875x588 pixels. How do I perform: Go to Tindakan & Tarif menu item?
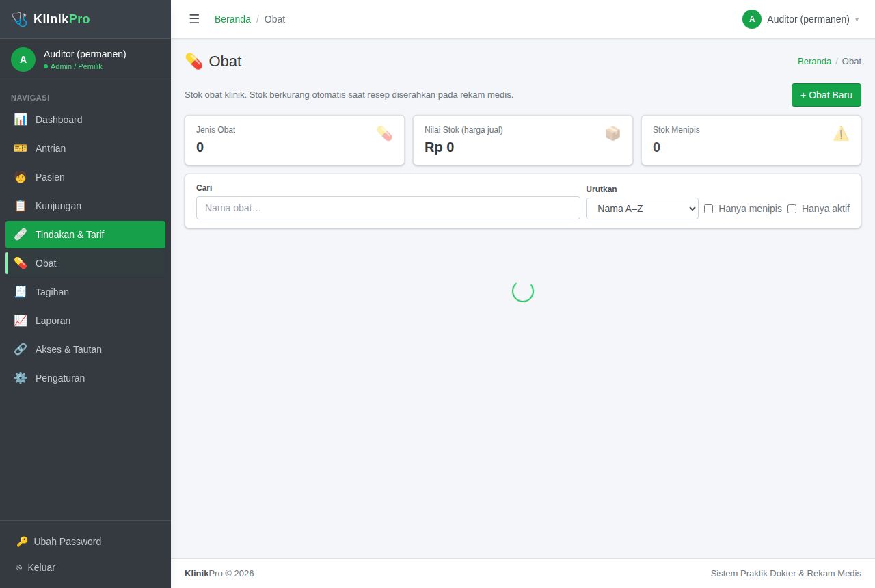tap(85, 235)
